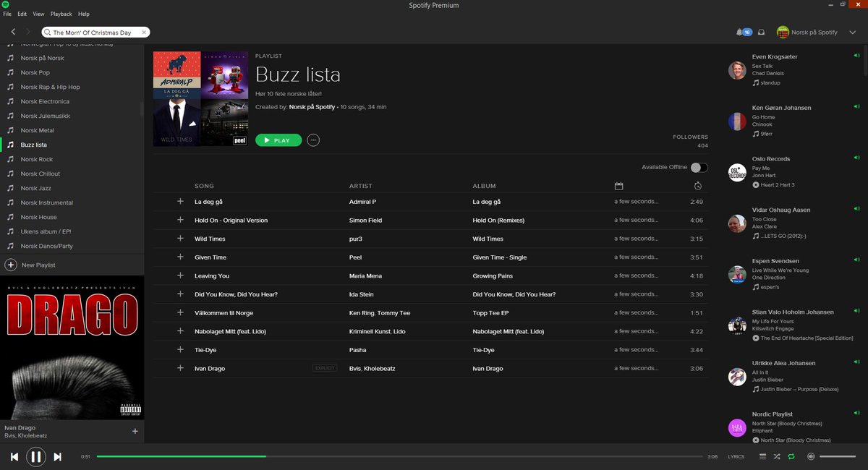Show lyrics for the current track
This screenshot has width=868, height=470.
[x=736, y=456]
